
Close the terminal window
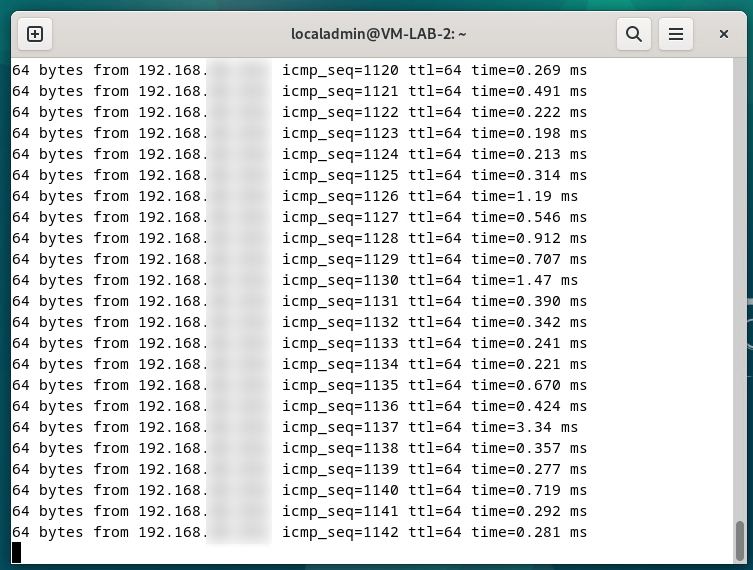724,34
